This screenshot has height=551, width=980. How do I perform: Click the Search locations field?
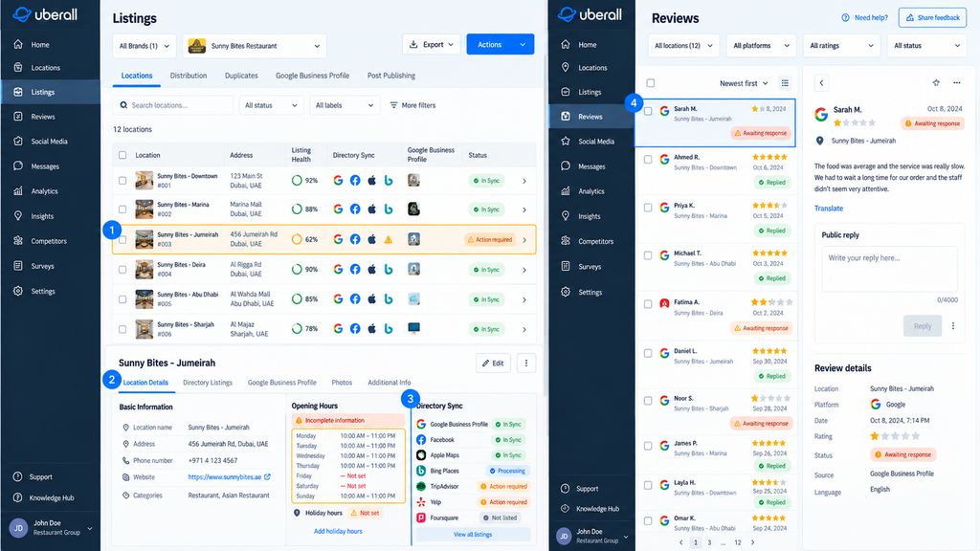[x=173, y=105]
